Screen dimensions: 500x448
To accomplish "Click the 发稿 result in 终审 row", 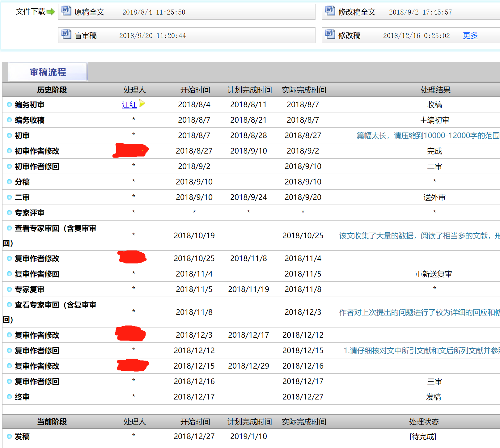I will pyautogui.click(x=433, y=397).
